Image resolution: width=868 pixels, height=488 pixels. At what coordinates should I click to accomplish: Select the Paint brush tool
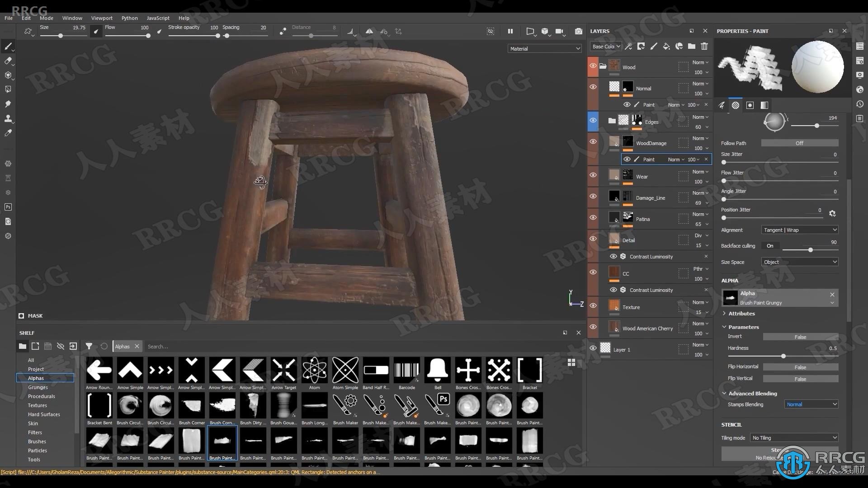(x=8, y=46)
